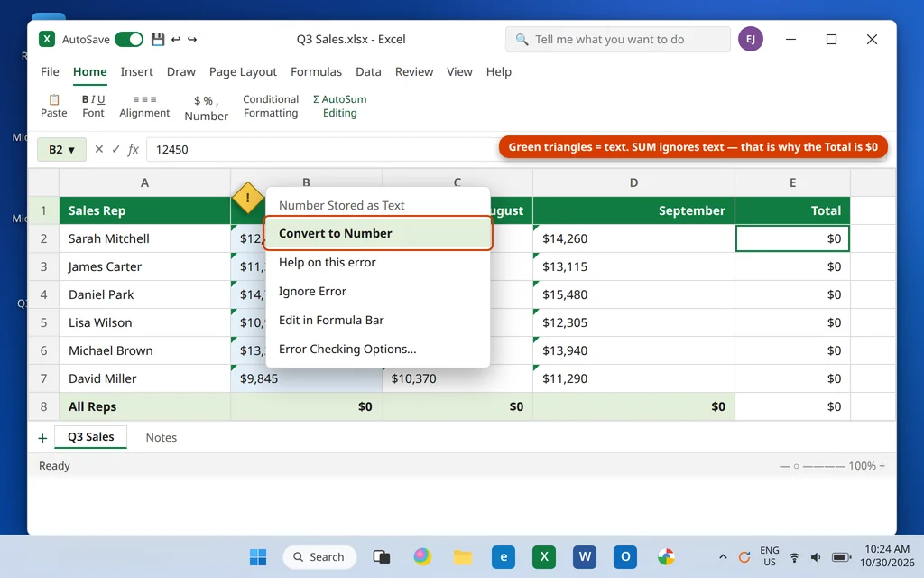This screenshot has width=924, height=578.
Task: Select row 8 header
Action: pyautogui.click(x=43, y=406)
